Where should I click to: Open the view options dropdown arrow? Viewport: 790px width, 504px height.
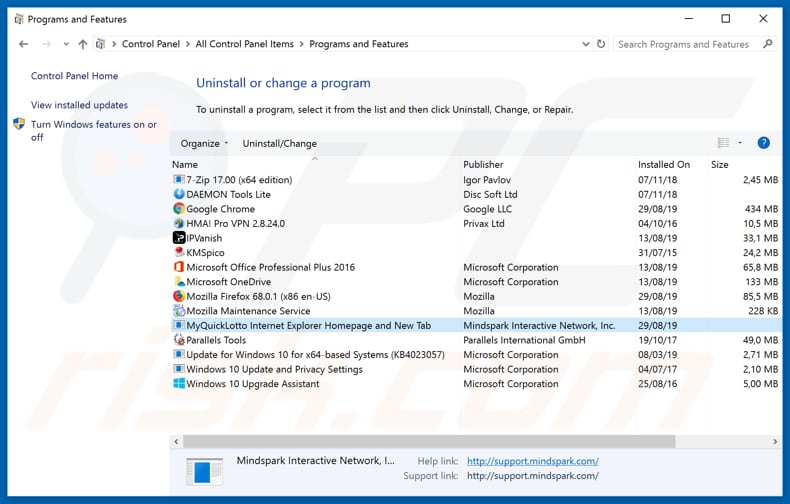click(740, 143)
